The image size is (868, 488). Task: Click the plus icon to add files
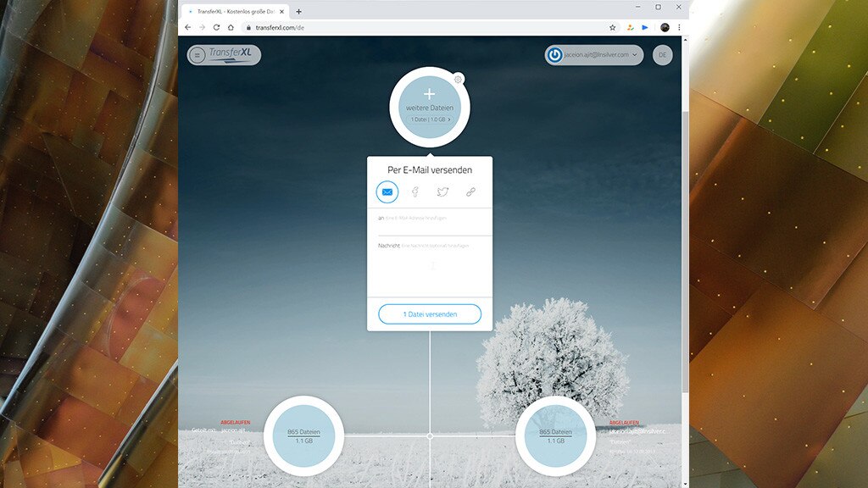pos(430,96)
